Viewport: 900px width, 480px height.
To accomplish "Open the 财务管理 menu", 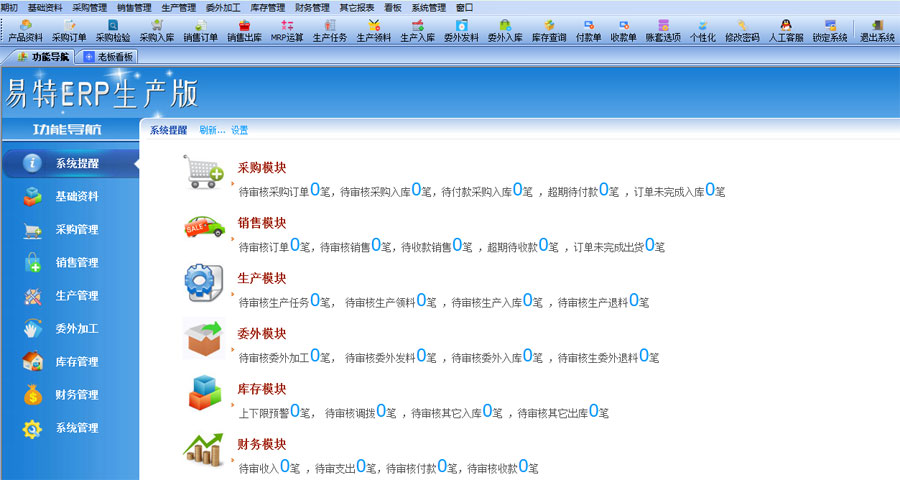I will pyautogui.click(x=312, y=7).
